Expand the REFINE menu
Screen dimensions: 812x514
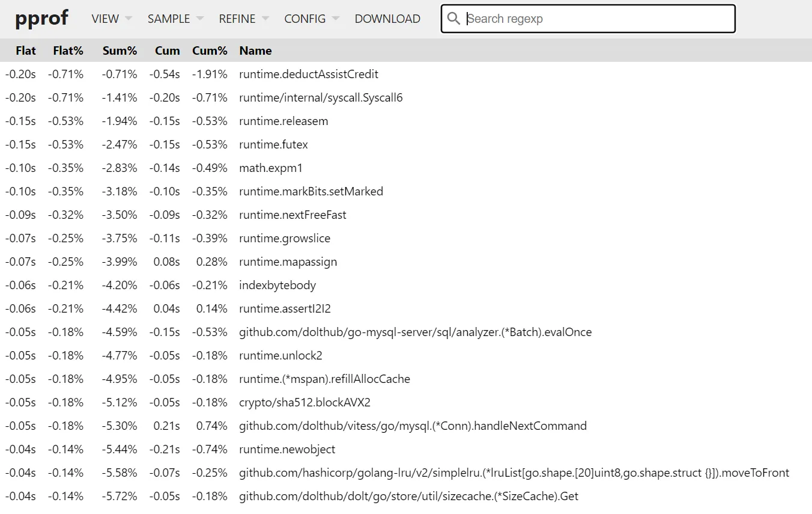tap(243, 19)
